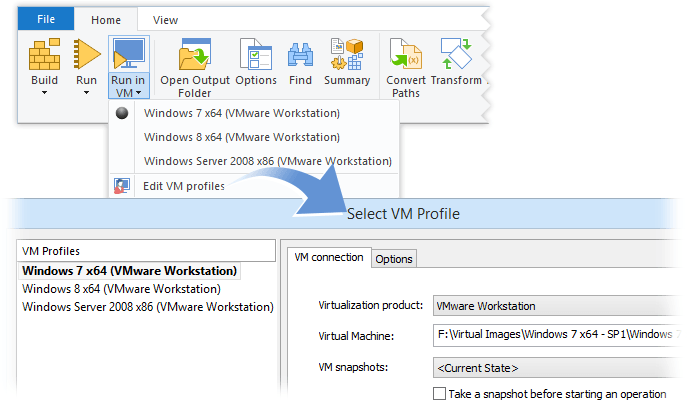Select the Windows 7 x64 radio bullet in menu

(x=122, y=113)
